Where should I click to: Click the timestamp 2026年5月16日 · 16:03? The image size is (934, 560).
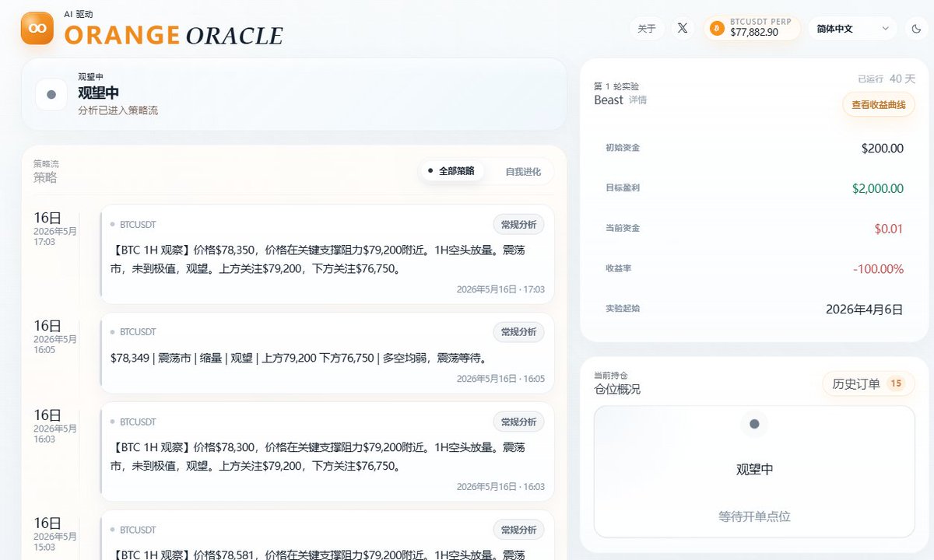[500, 487]
